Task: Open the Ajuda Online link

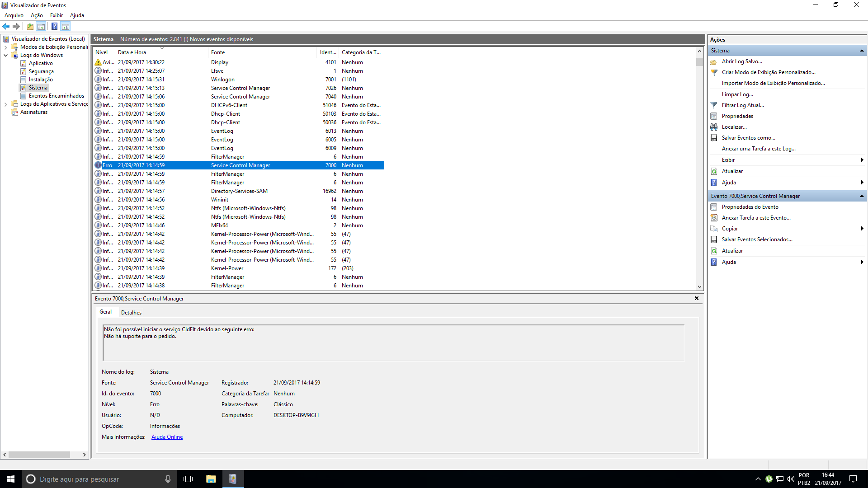Action: click(167, 437)
